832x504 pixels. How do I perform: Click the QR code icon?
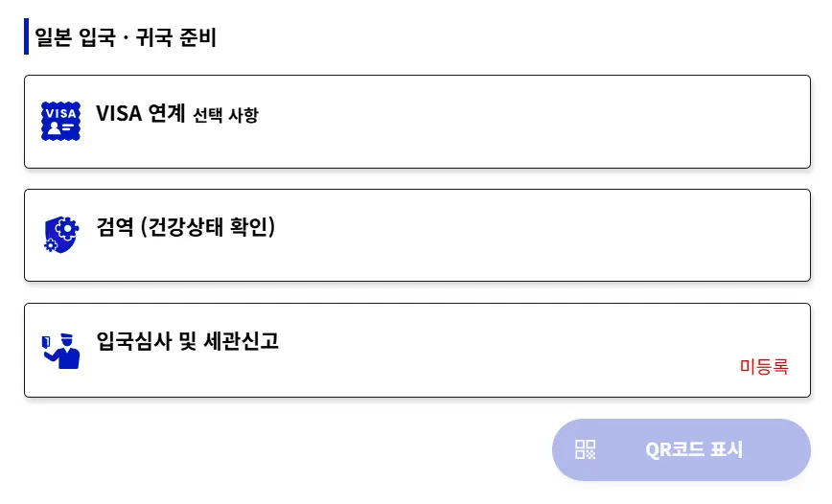click(x=586, y=449)
